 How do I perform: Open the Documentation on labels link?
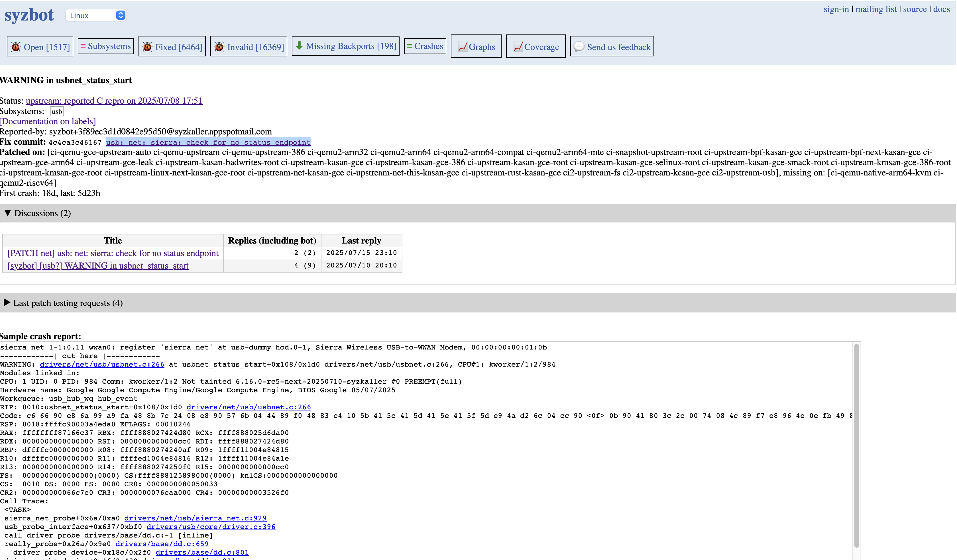(x=48, y=121)
